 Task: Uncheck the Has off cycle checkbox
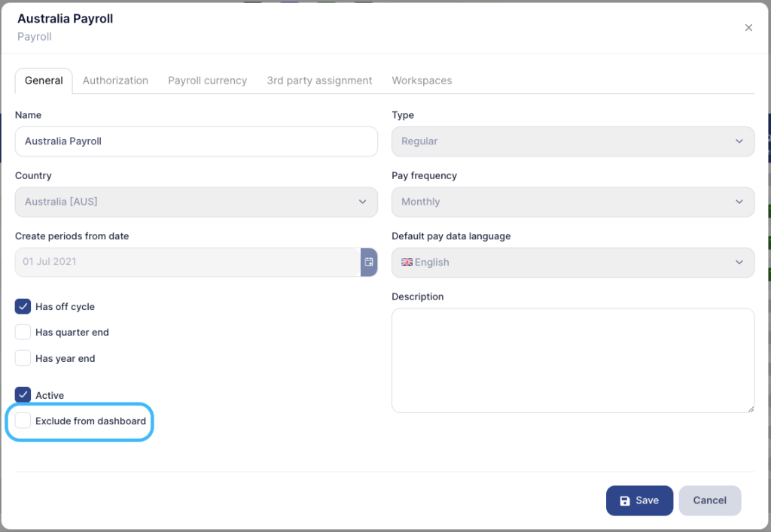pyautogui.click(x=23, y=306)
